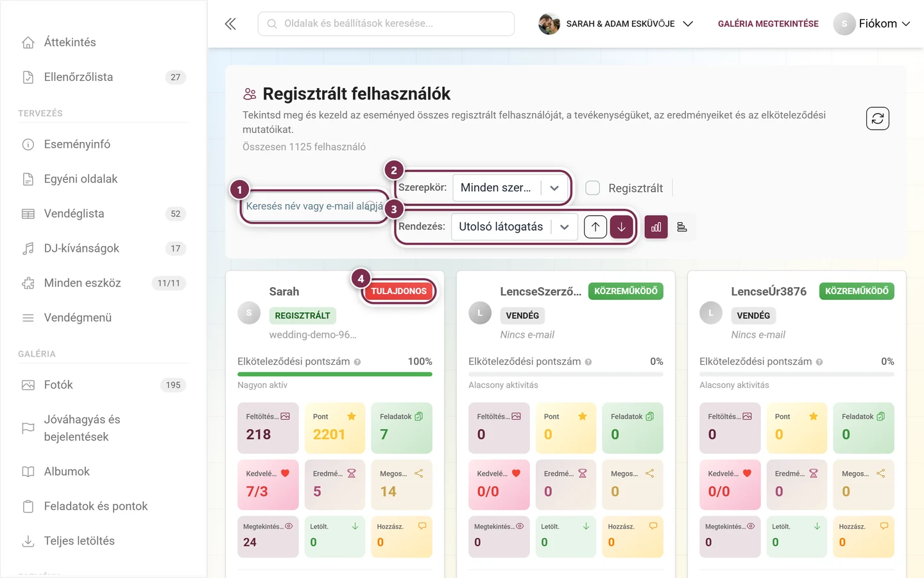Screen dimensions: 924x578
Task: Click the eye icon in Sarah's Megtekintés tile
Action: coord(289,526)
